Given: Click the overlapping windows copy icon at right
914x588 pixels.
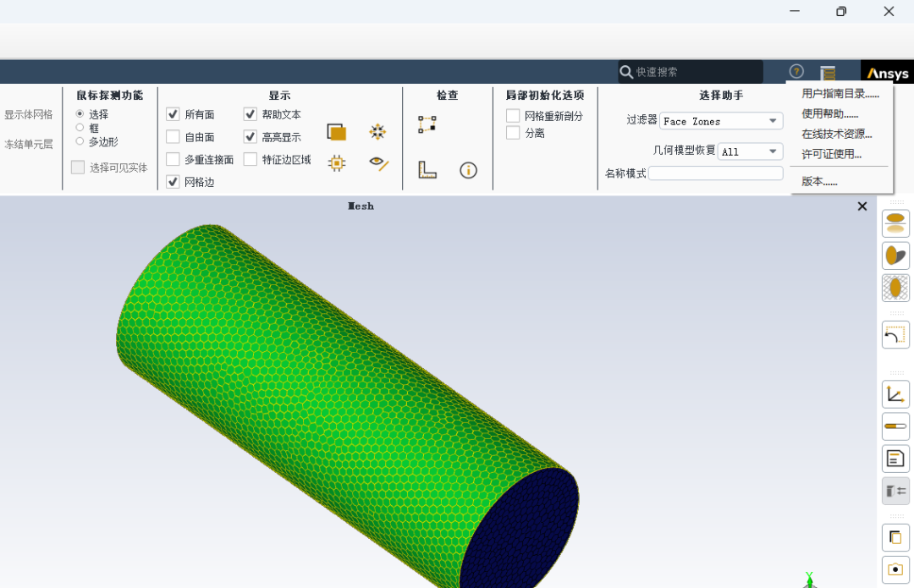Looking at the screenshot, I should 895,537.
